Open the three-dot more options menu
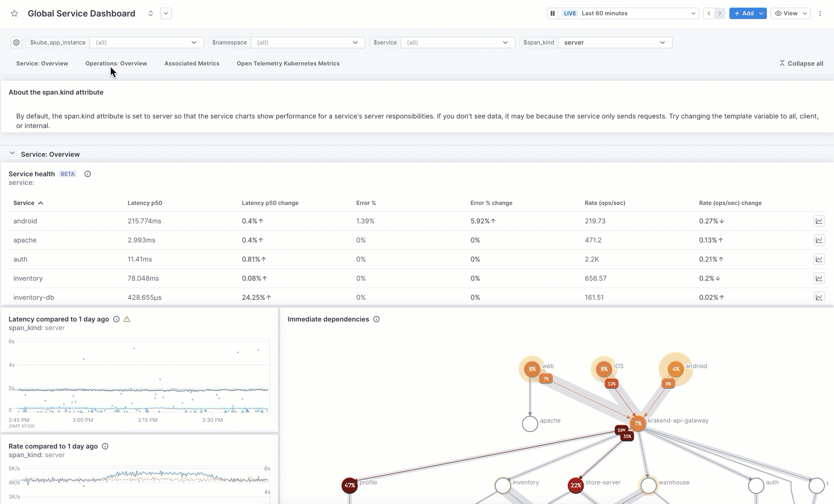This screenshot has width=834, height=504. 820,13
